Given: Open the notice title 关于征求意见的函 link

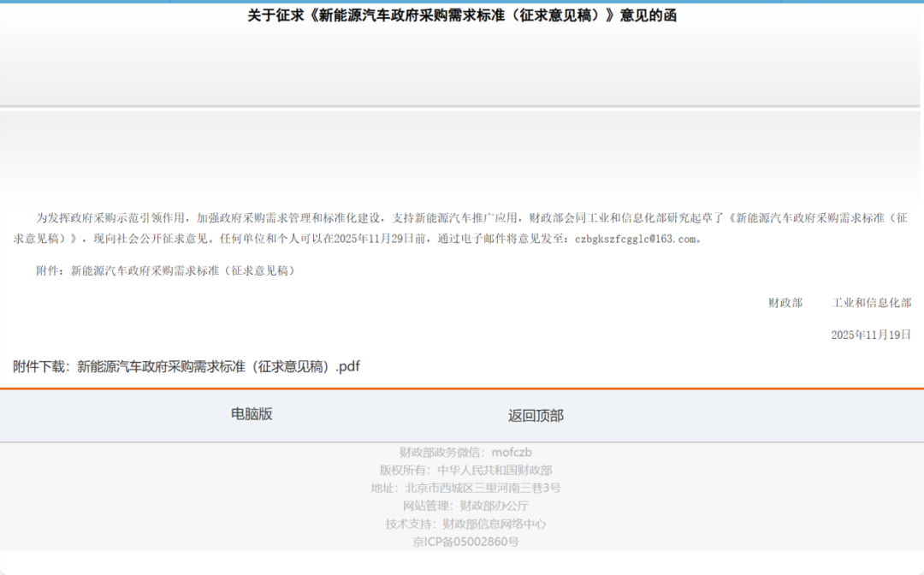Looking at the screenshot, I should click(462, 15).
